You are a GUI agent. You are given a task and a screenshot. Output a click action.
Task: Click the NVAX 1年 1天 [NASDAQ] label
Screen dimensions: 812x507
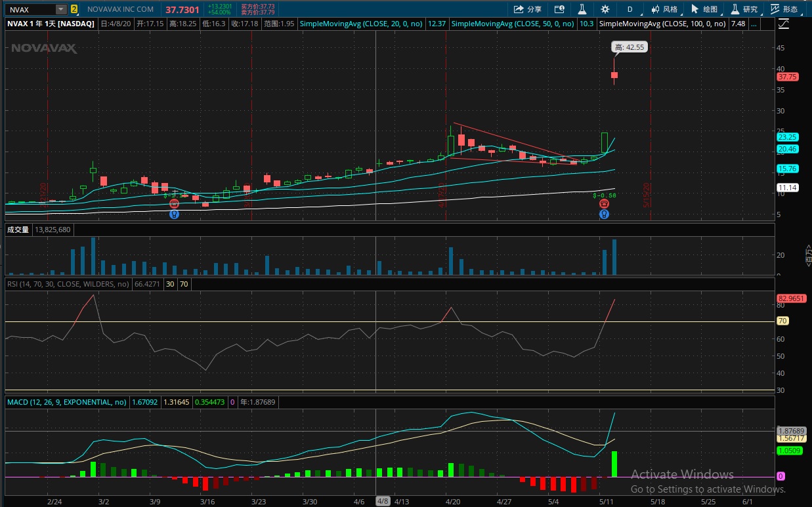(x=51, y=23)
